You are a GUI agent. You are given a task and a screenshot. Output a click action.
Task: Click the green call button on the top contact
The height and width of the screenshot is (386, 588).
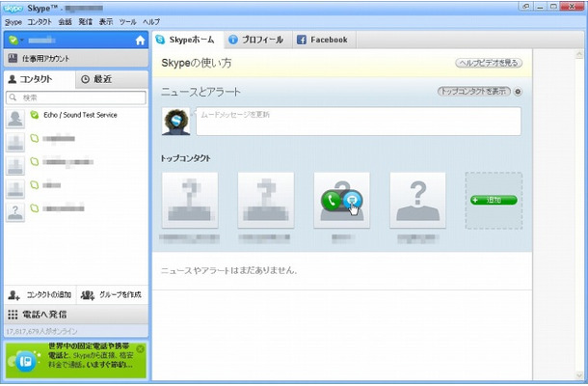point(332,201)
